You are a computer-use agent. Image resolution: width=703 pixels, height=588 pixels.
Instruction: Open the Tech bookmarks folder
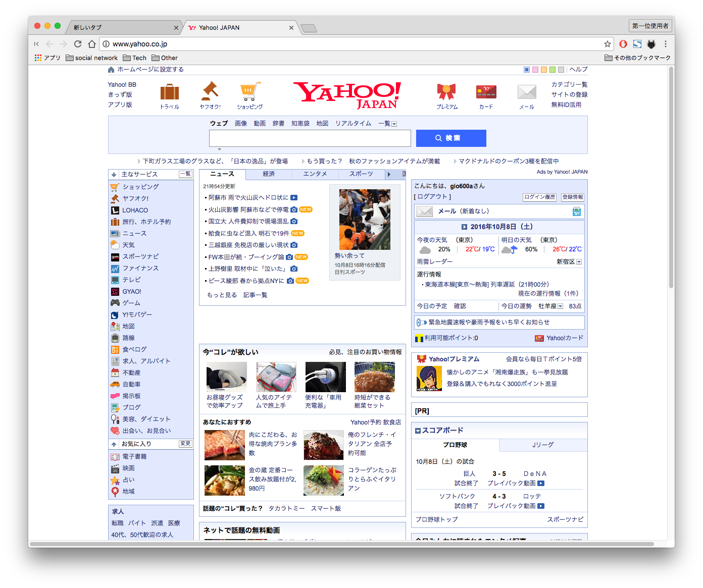(134, 58)
